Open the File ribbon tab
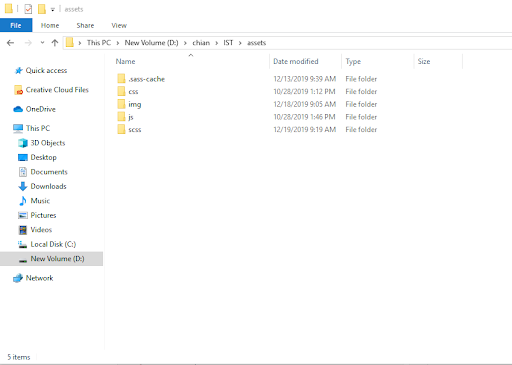Image resolution: width=512 pixels, height=365 pixels. point(16,25)
